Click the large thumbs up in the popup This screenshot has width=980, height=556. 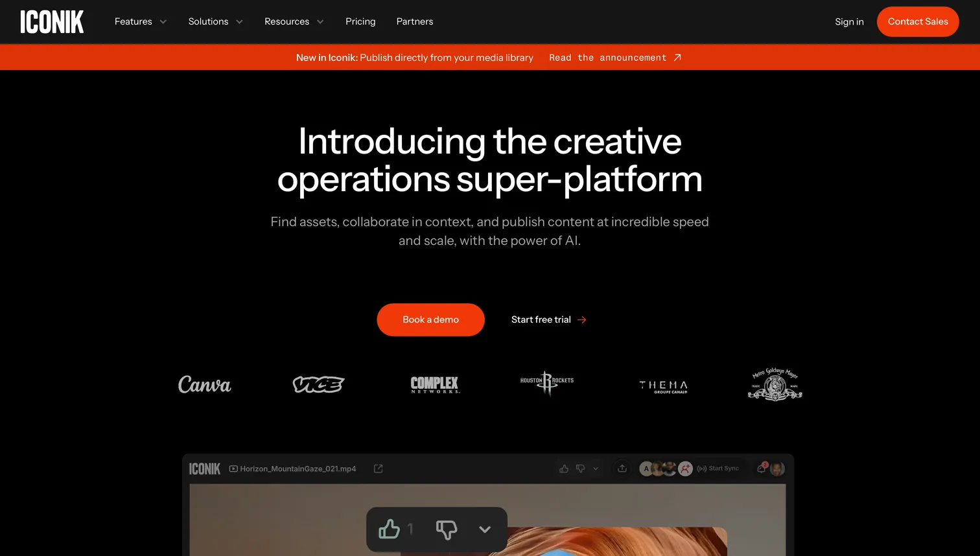(x=389, y=529)
